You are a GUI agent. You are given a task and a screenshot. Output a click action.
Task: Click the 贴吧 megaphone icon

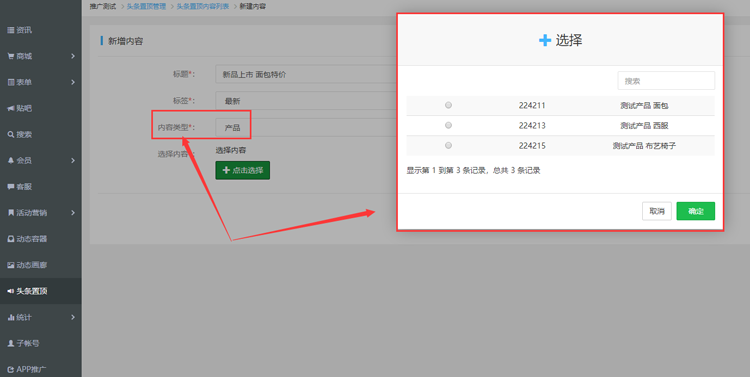tap(11, 109)
